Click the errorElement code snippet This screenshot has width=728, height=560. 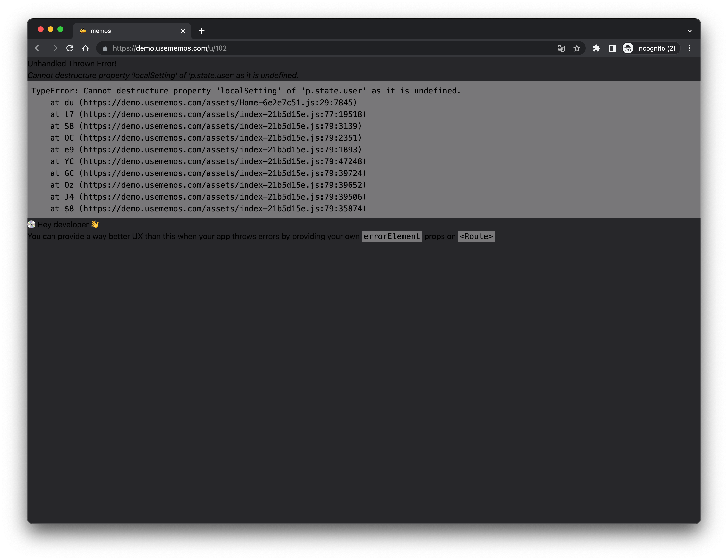[392, 236]
